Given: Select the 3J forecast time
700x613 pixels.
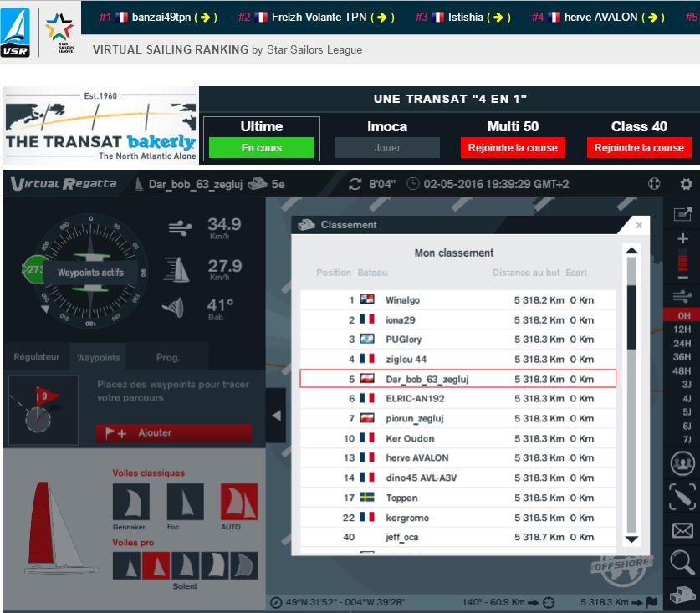Looking at the screenshot, I should (x=686, y=385).
